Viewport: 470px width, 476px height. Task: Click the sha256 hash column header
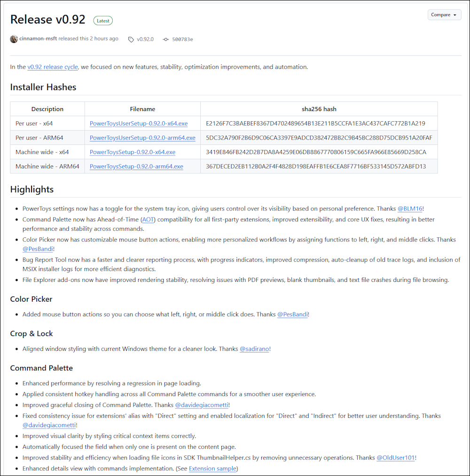click(x=319, y=109)
